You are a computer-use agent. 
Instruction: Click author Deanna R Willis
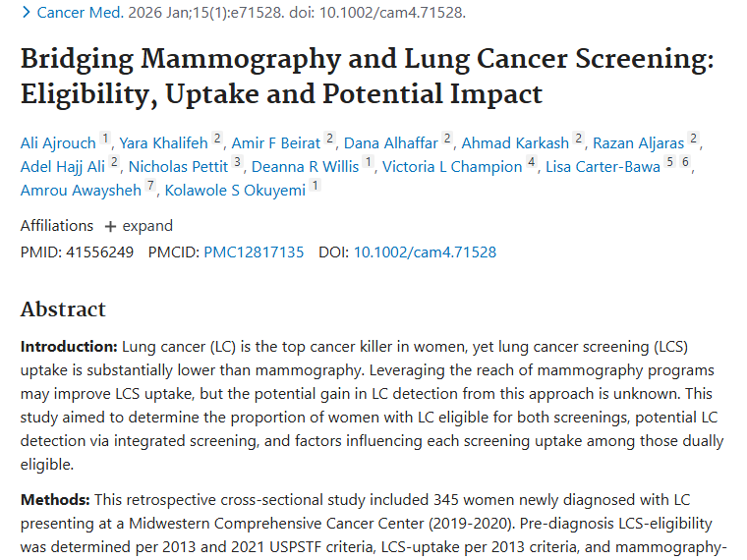pos(305,167)
